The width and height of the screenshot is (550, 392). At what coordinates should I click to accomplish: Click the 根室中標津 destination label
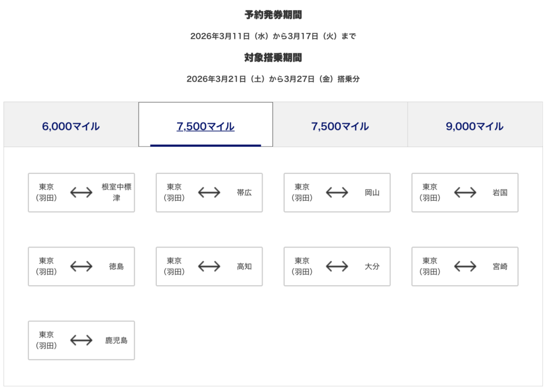tap(117, 193)
